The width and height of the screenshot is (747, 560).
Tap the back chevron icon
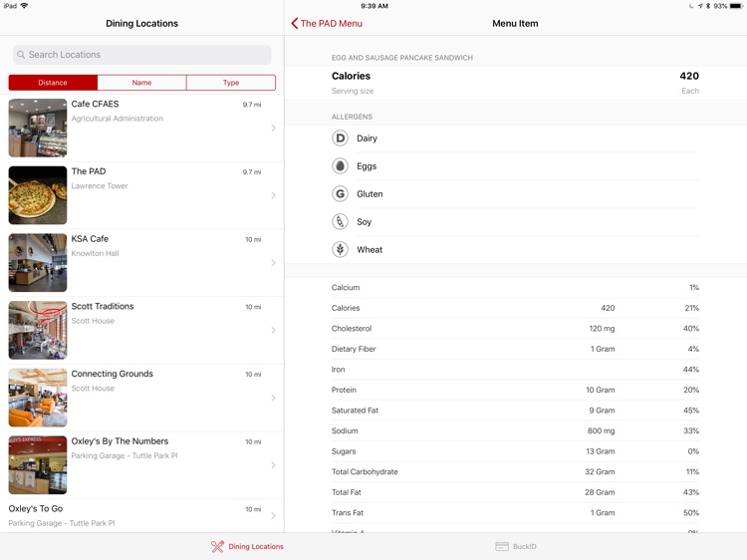point(295,23)
